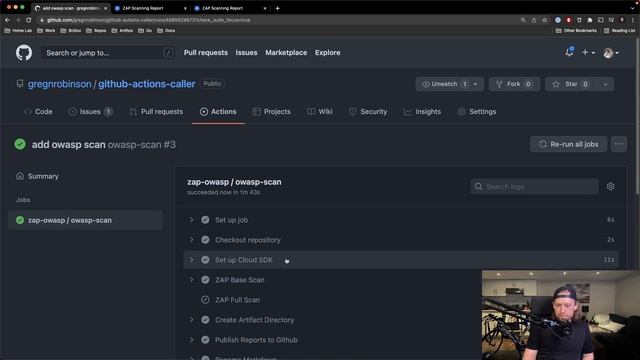Open the log settings gear

click(610, 187)
